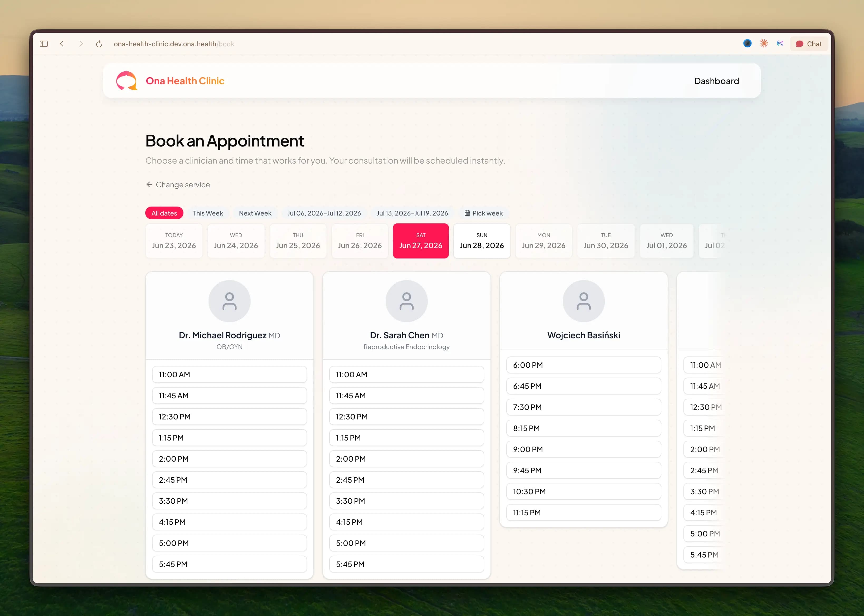Choose the TUE Jun 30, 2026 date card
The image size is (864, 616).
point(606,241)
